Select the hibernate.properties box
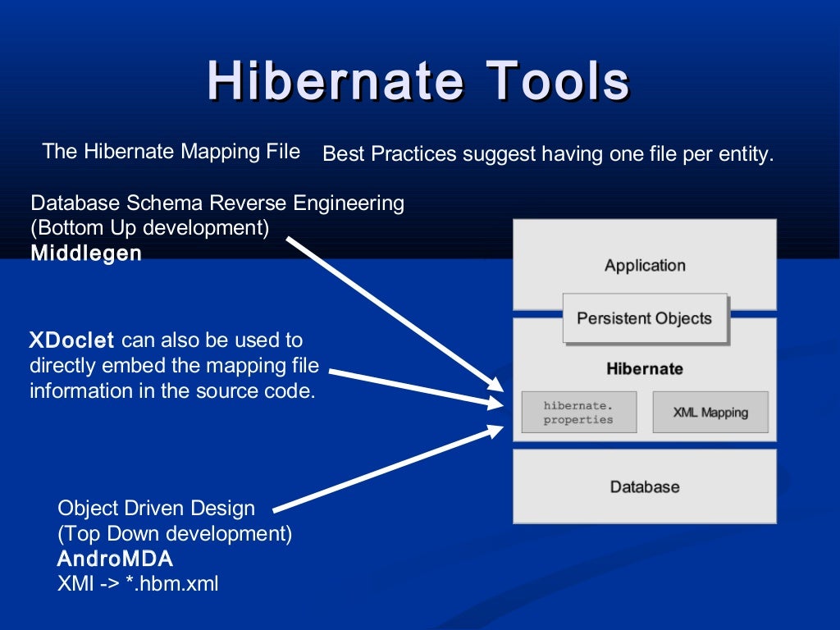Image resolution: width=840 pixels, height=630 pixels. tap(579, 412)
